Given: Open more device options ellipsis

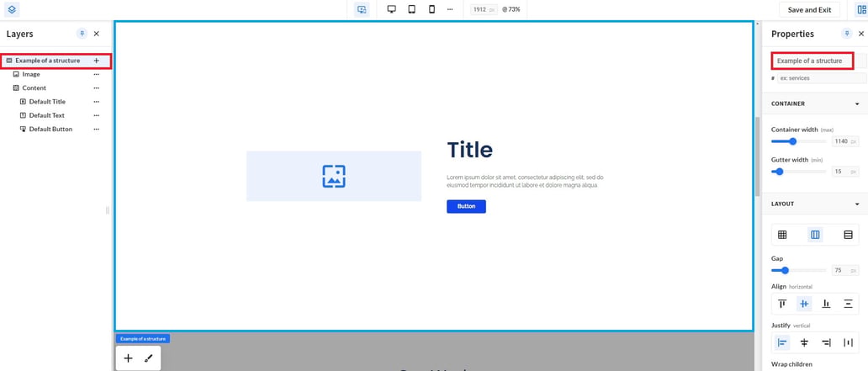Looking at the screenshot, I should (x=450, y=9).
